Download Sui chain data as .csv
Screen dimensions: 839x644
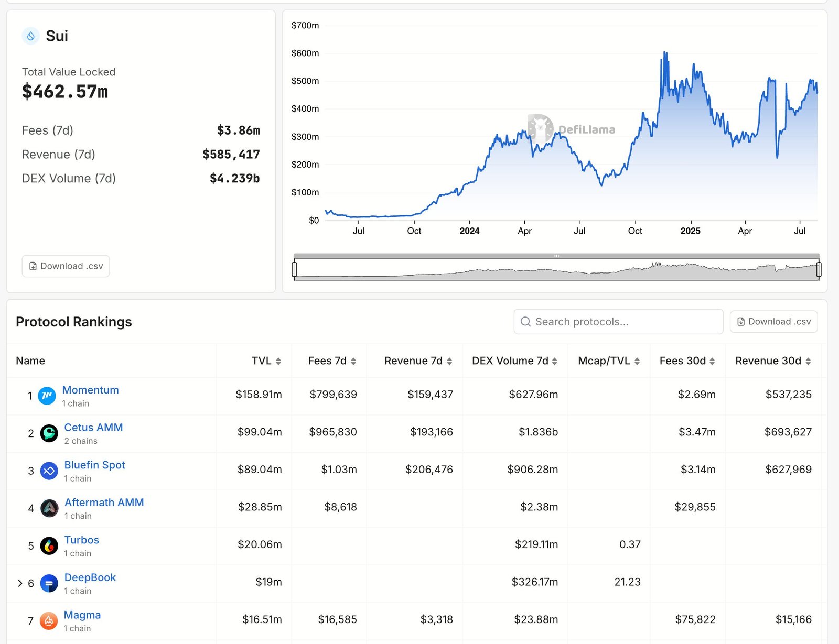click(66, 266)
